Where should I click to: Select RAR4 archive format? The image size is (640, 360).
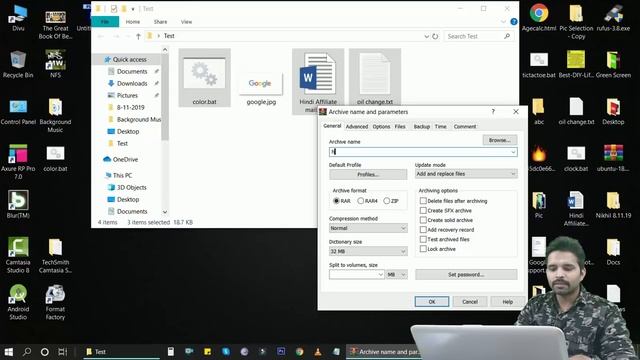point(367,201)
